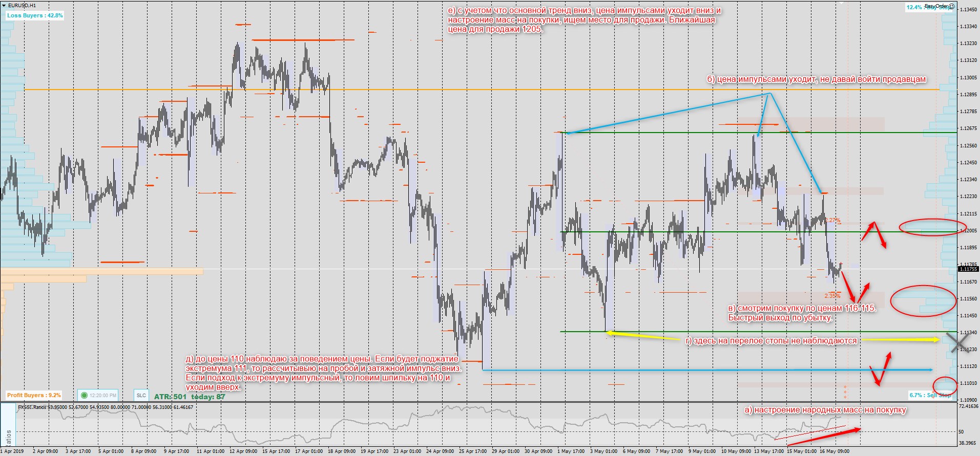Click the 6.7% Sell Stop label
Screen dimensions: 980x456
coord(930,395)
